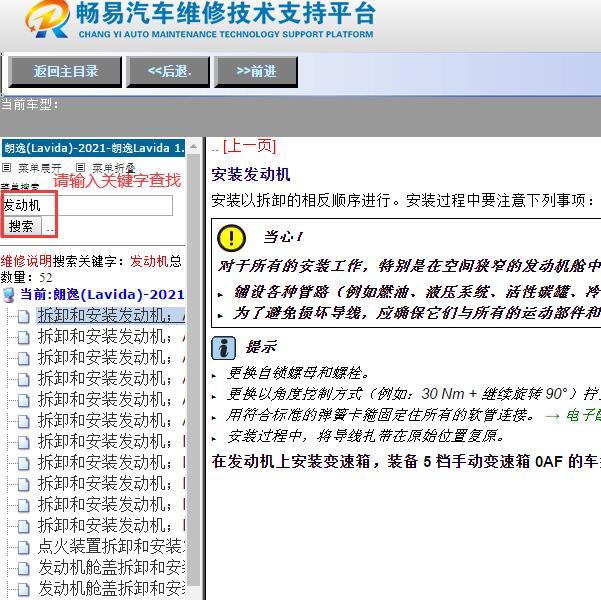Click the keyword search field containing 发动机
The height and width of the screenshot is (600, 601).
[87, 205]
